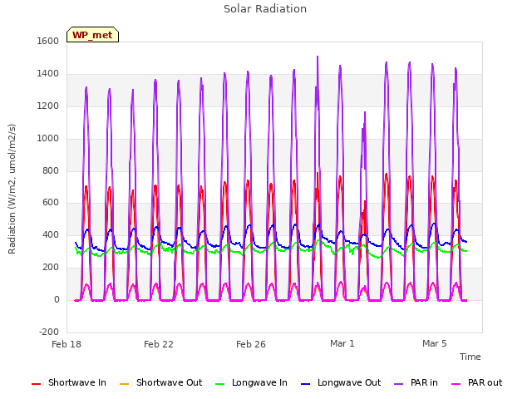Click the red Shortwave In legend swatch
This screenshot has height=399, width=532.
coord(36,384)
